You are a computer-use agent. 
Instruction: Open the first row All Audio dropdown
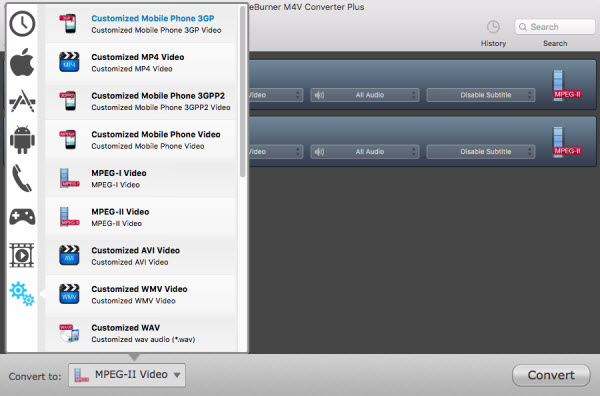(365, 95)
